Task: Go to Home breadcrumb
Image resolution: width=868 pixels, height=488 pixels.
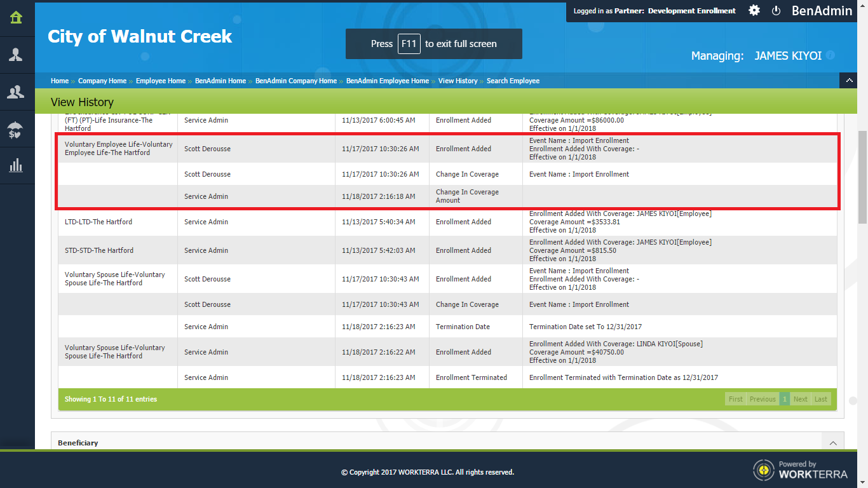Action: click(x=60, y=81)
